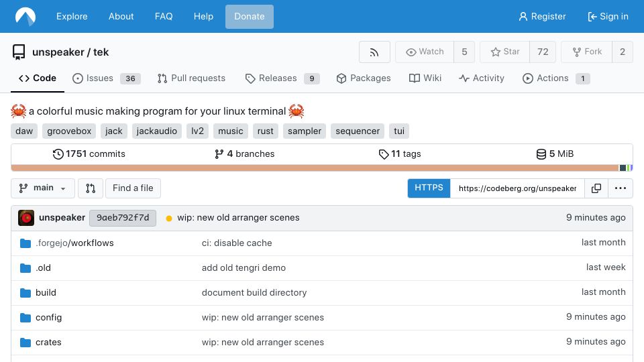Image resolution: width=644 pixels, height=362 pixels.
Task: Open the add old tengri demo commit
Action: pyautogui.click(x=244, y=268)
